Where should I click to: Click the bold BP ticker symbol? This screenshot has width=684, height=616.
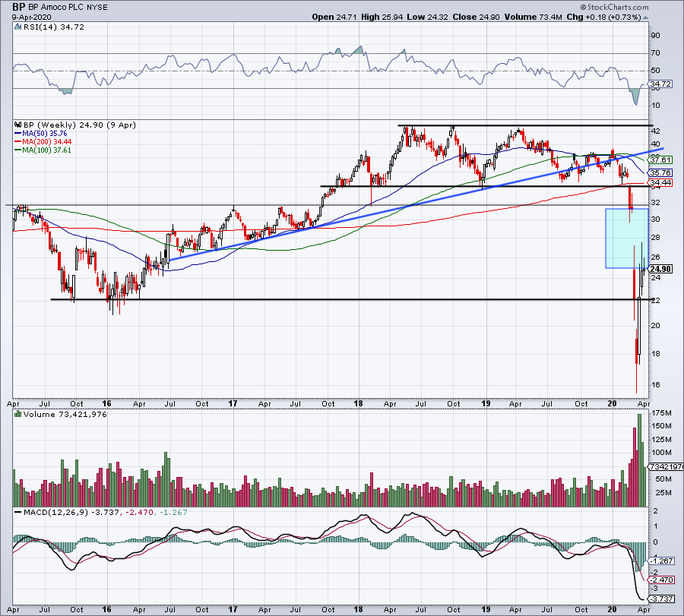click(19, 7)
